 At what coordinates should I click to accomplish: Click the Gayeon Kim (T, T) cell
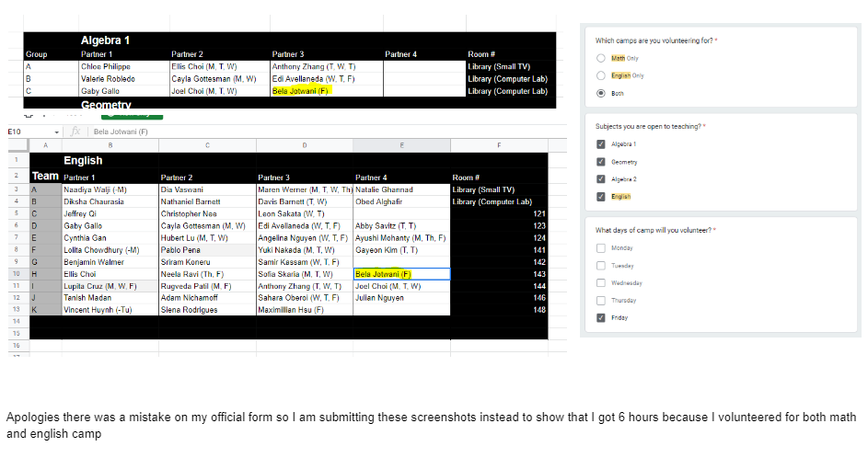402,250
